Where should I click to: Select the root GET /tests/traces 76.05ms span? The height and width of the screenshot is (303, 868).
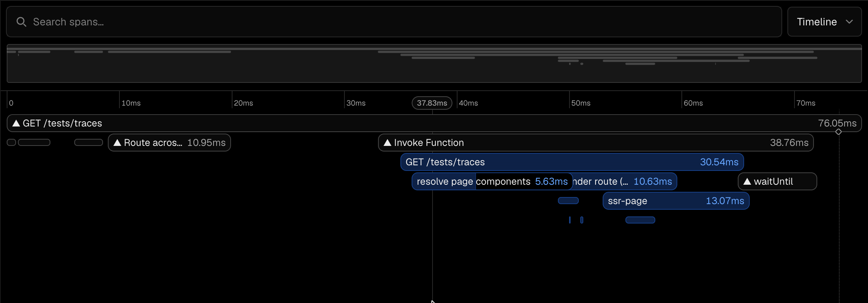point(434,123)
